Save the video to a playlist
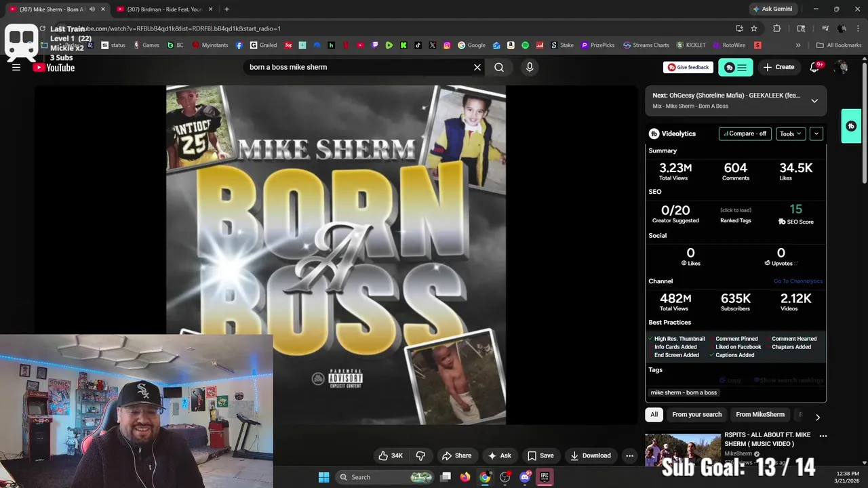Viewport: 868px width, 488px height. click(x=540, y=455)
